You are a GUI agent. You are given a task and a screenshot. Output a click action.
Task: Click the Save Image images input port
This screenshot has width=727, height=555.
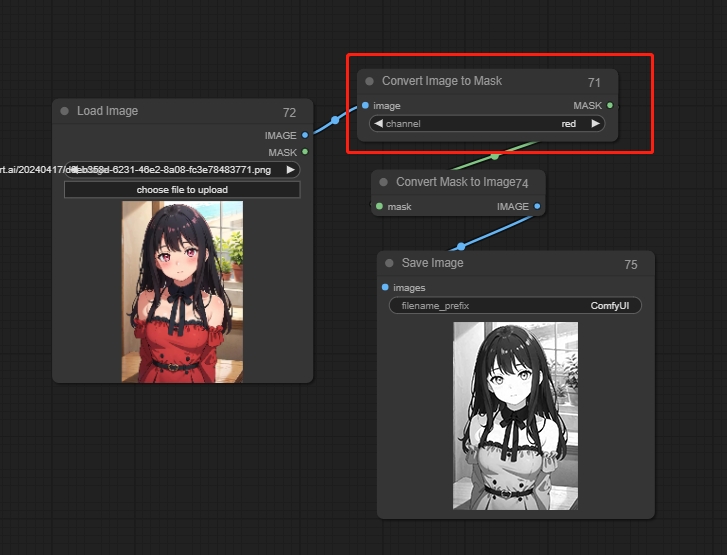coord(386,288)
